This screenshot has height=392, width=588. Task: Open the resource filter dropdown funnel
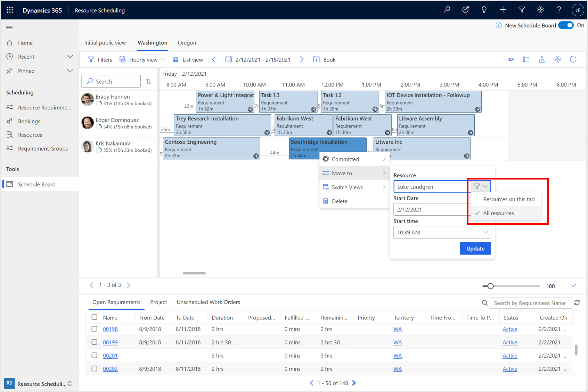[x=481, y=186]
